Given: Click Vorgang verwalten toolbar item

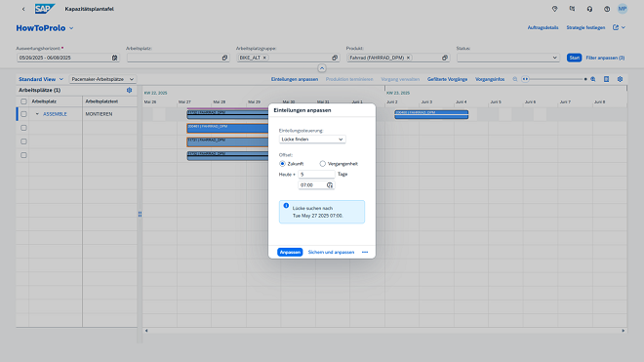Looking at the screenshot, I should point(400,79).
